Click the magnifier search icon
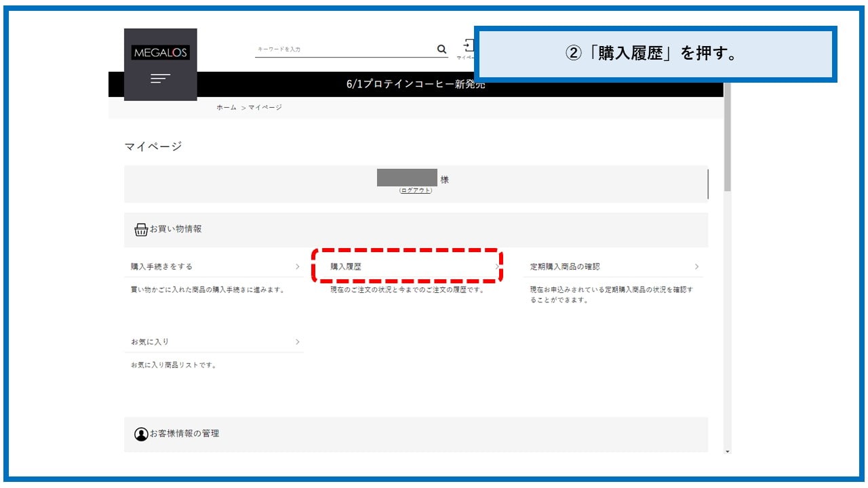Image resolution: width=868 pixels, height=488 pixels. (x=441, y=49)
